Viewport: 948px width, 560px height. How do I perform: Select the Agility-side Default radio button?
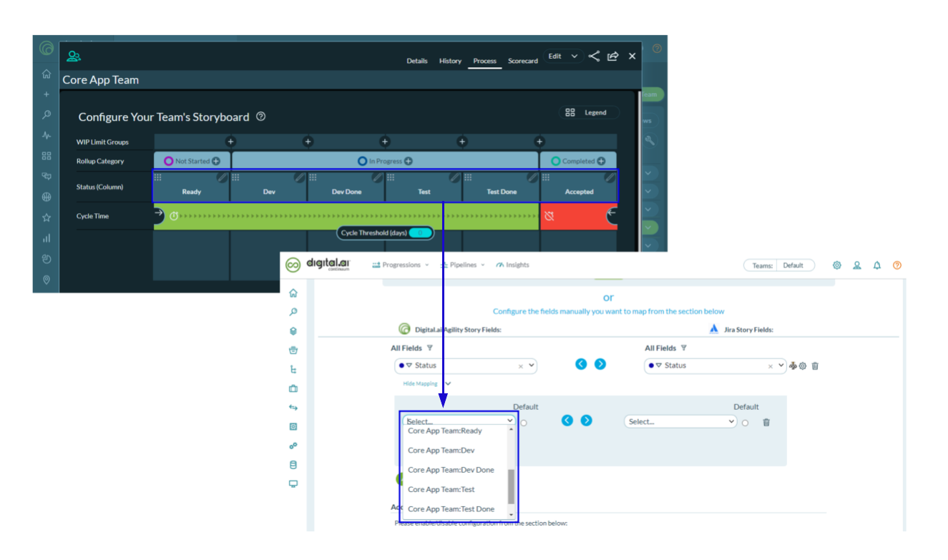524,423
